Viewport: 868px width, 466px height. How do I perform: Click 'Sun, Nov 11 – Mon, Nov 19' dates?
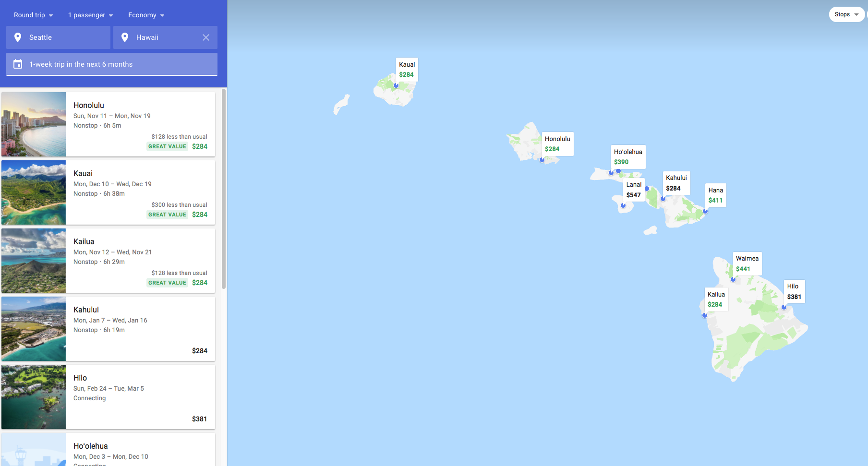[112, 116]
